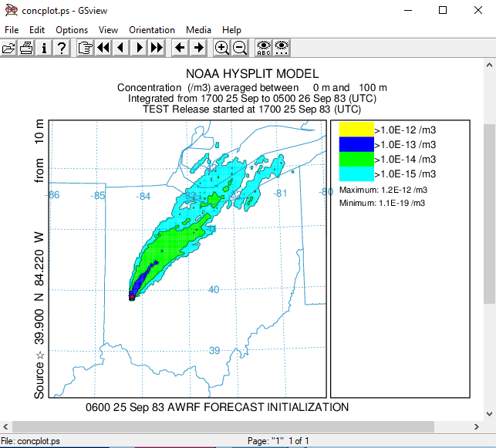
Task: Skip back pages with double left arrow
Action: click(x=103, y=48)
